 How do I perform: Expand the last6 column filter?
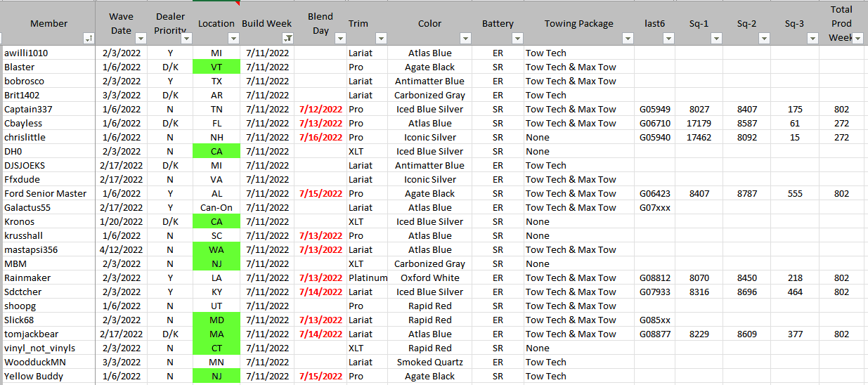(668, 39)
